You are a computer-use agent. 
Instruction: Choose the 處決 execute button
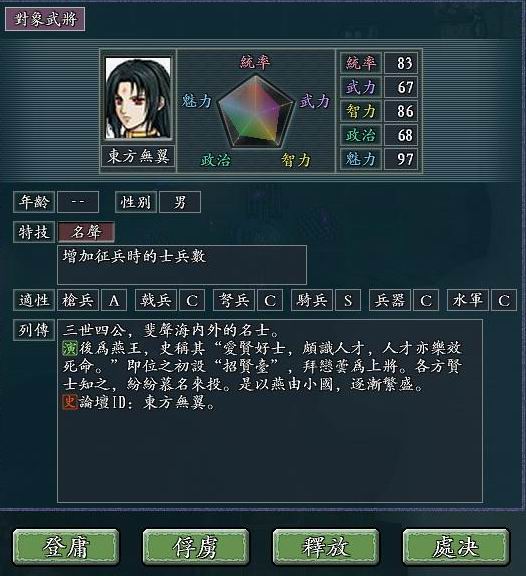456,547
